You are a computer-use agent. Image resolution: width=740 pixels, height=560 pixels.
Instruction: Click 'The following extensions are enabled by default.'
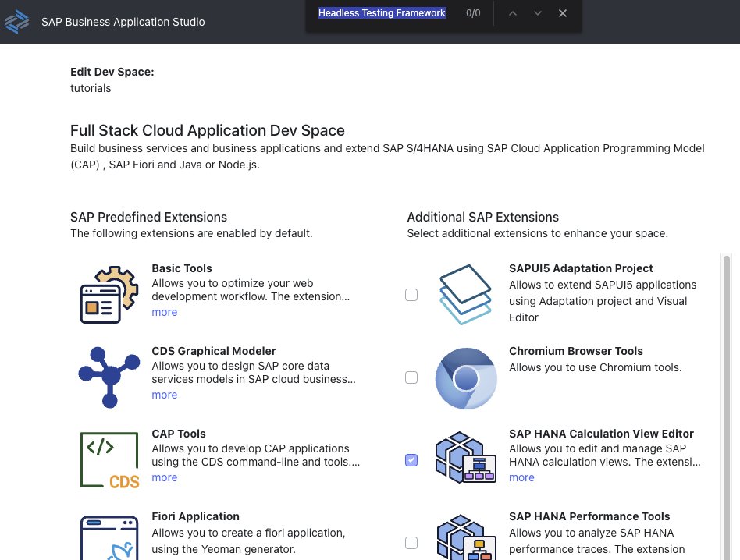coord(191,233)
